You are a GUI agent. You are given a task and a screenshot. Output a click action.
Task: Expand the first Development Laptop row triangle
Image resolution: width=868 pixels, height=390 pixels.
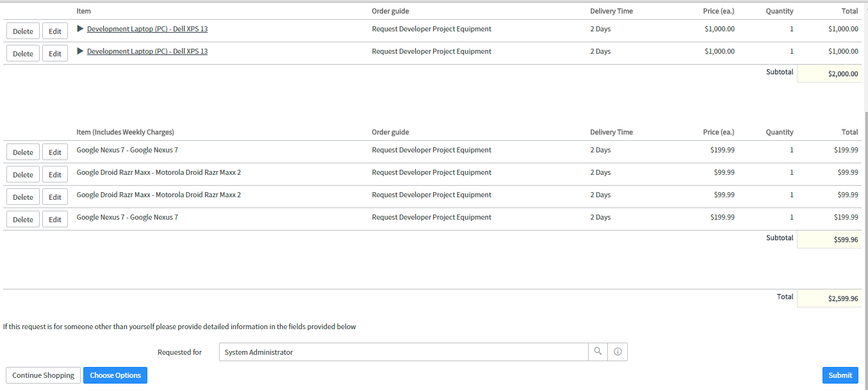click(80, 29)
